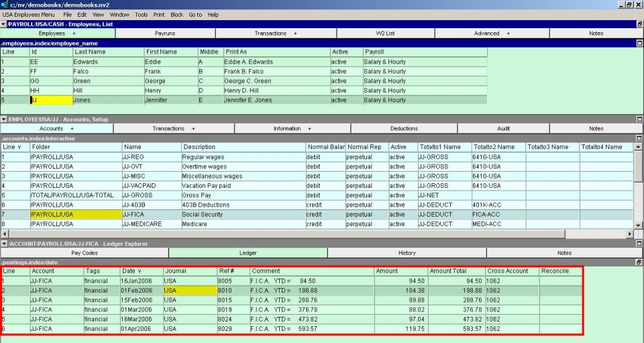Collapse the PAYROLL/USA/CASH Employees List panel arrow
644x343 pixels.
pos(3,24)
